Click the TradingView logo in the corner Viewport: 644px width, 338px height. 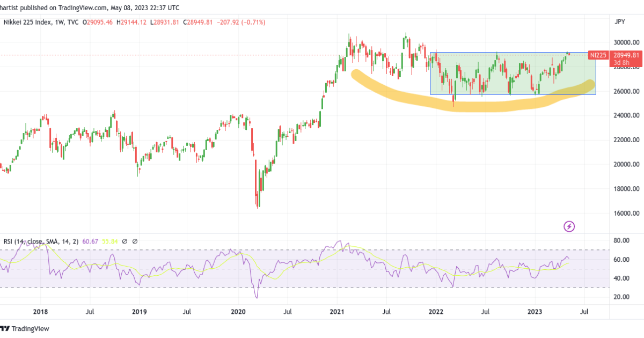coord(24,329)
